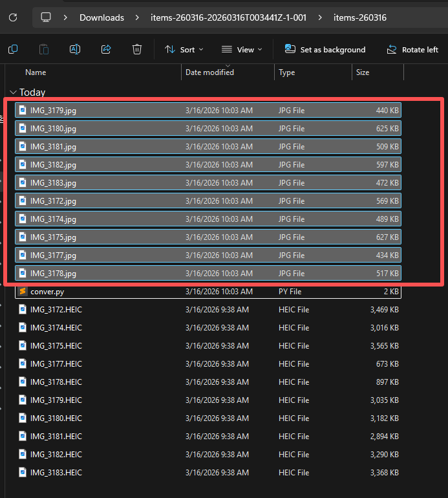Go to items-260316-20260316T003441Z-1-001 breadcrumb folder
Image resolution: width=448 pixels, height=498 pixels.
(x=228, y=17)
